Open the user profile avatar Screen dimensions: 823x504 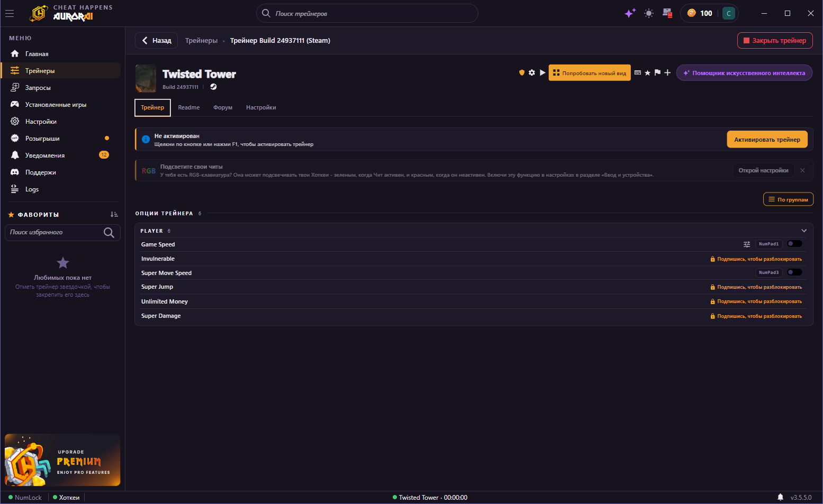(729, 13)
